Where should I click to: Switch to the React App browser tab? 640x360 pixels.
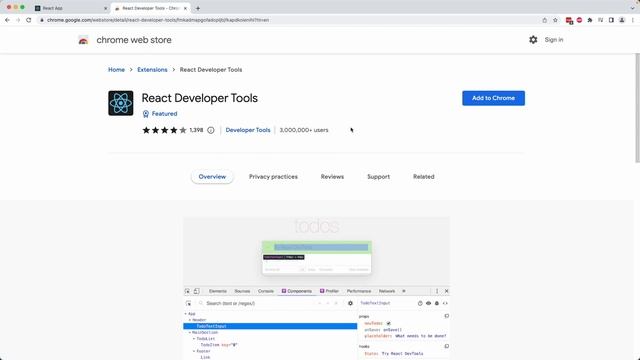[x=71, y=8]
